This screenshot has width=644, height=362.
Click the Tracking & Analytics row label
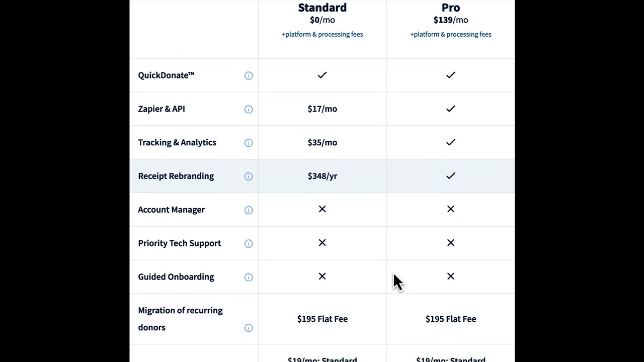(x=177, y=143)
